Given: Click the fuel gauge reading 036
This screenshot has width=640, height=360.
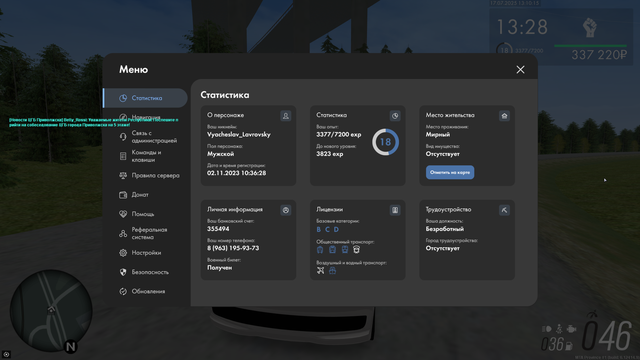Looking at the screenshot, I should click(552, 344).
